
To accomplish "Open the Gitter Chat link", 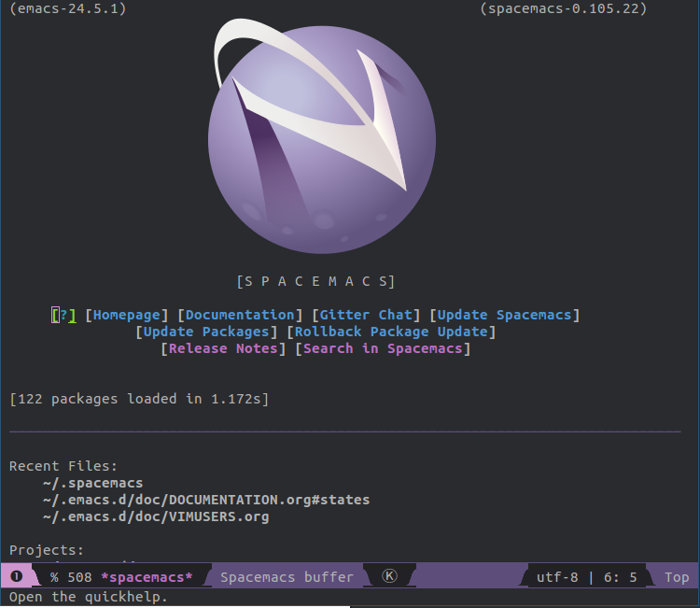I will [366, 316].
